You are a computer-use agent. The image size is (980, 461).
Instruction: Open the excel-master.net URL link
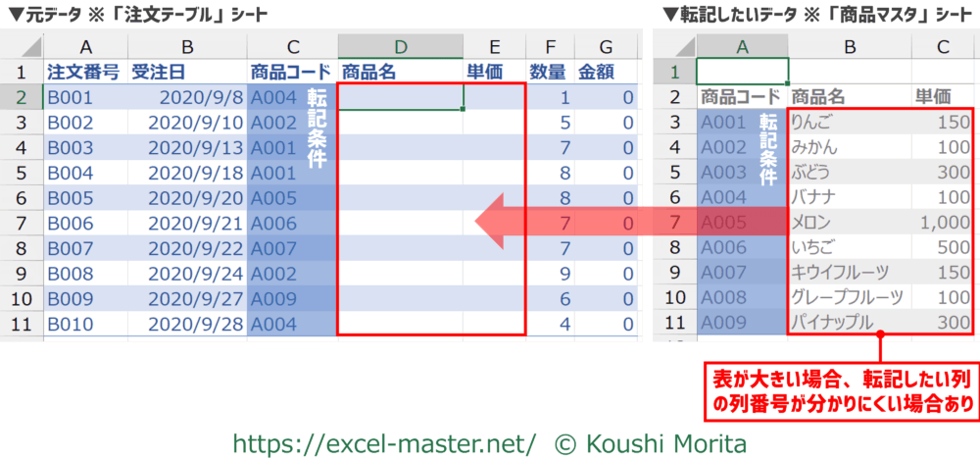pos(384,443)
